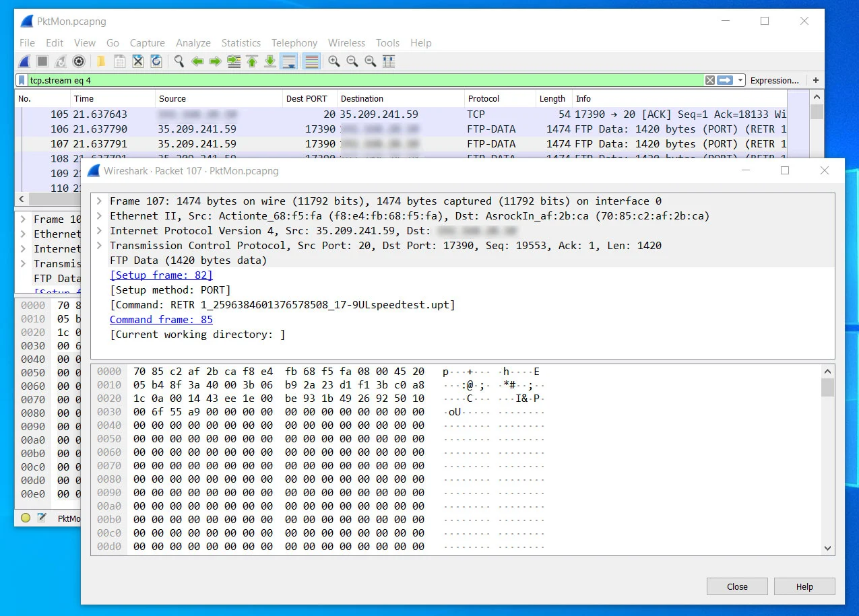Click down arrow of dialog hex scrollbar

[x=828, y=549]
